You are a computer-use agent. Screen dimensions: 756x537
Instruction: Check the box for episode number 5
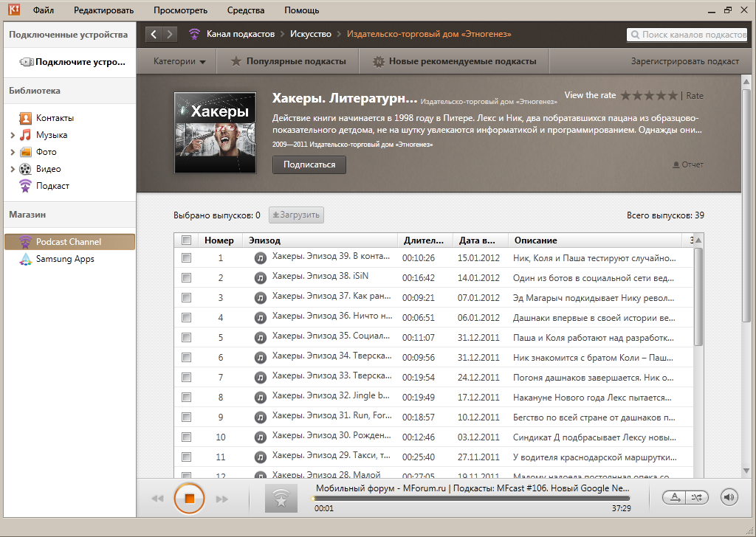point(186,338)
